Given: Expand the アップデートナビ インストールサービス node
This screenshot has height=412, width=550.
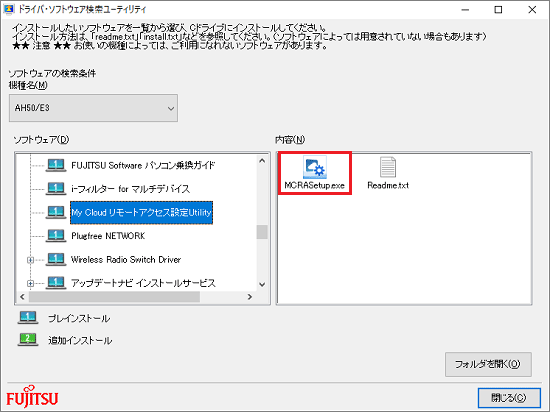Looking at the screenshot, I should [31, 283].
